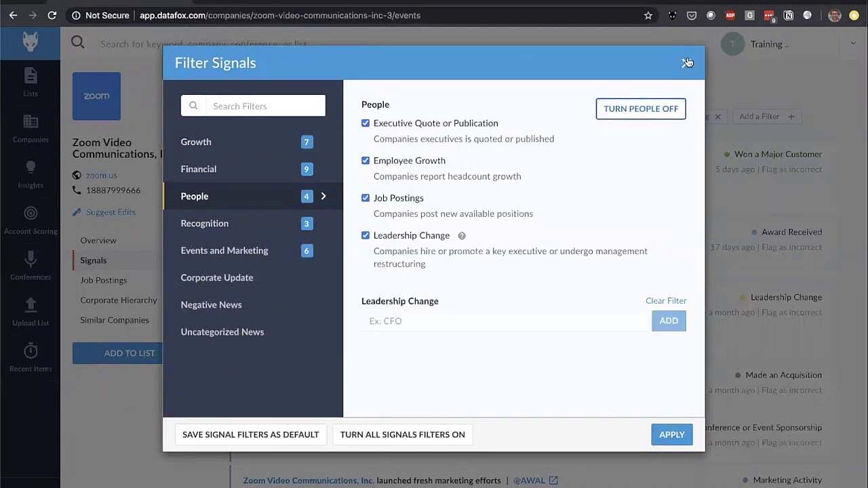Viewport: 868px width, 488px height.
Task: Open Companies in the sidebar
Action: [x=30, y=129]
